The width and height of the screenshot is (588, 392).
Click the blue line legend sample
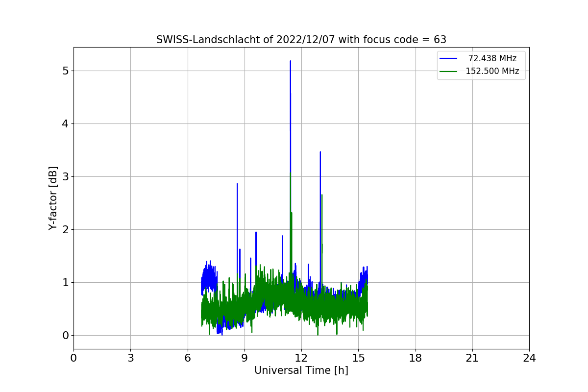(448, 59)
